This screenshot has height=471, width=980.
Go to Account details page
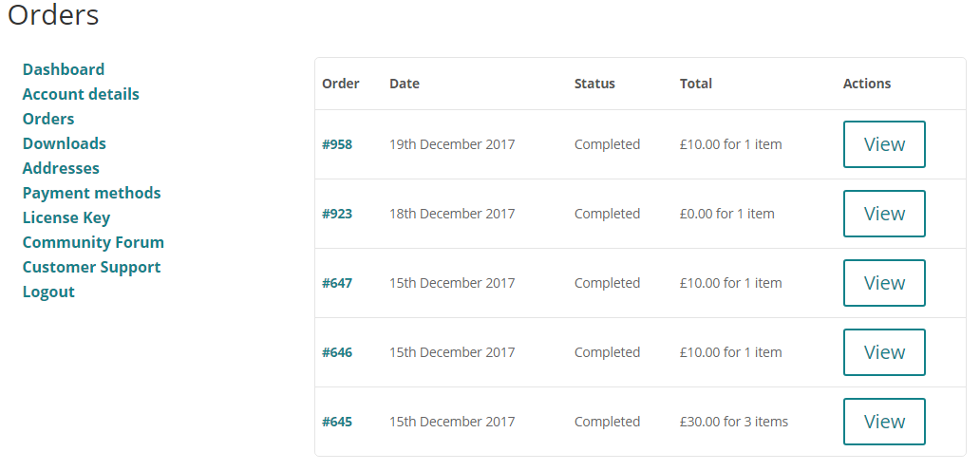[81, 94]
